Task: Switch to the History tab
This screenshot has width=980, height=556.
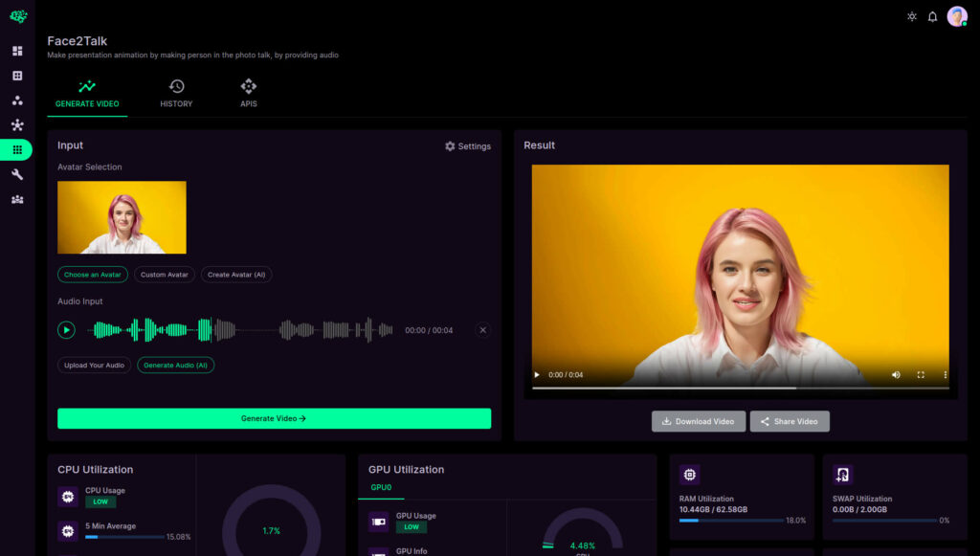Action: tap(176, 95)
